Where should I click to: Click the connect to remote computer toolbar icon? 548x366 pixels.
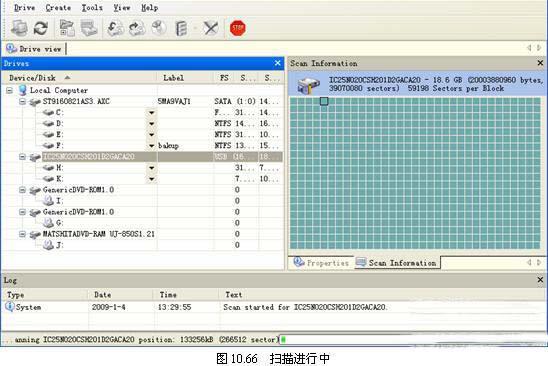pyautogui.click(x=19, y=28)
